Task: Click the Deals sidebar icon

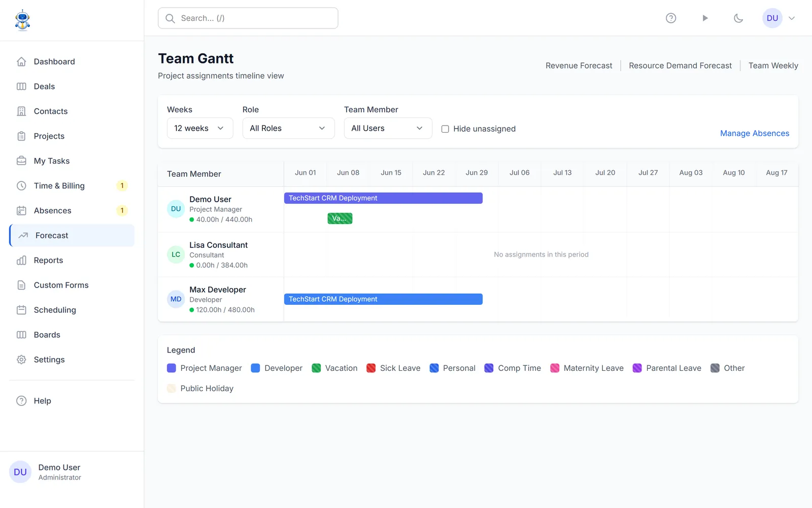Action: tap(21, 86)
